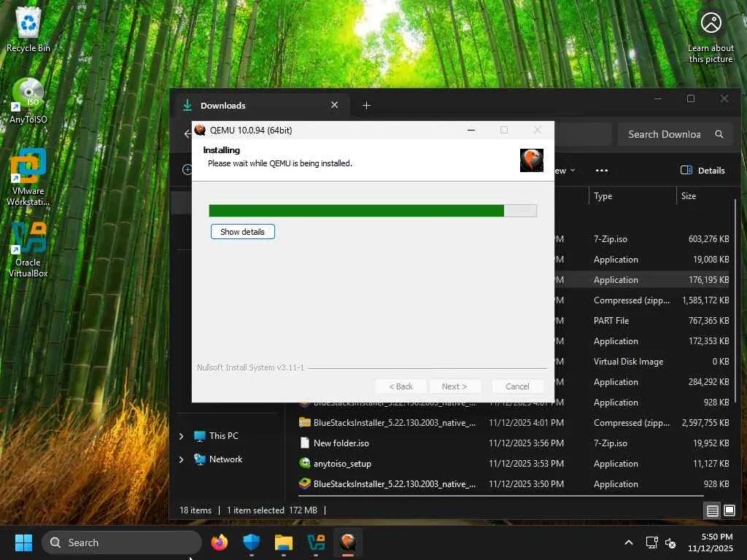The height and width of the screenshot is (560, 747).
Task: Click the QEMU logo in installer header
Action: (x=531, y=160)
